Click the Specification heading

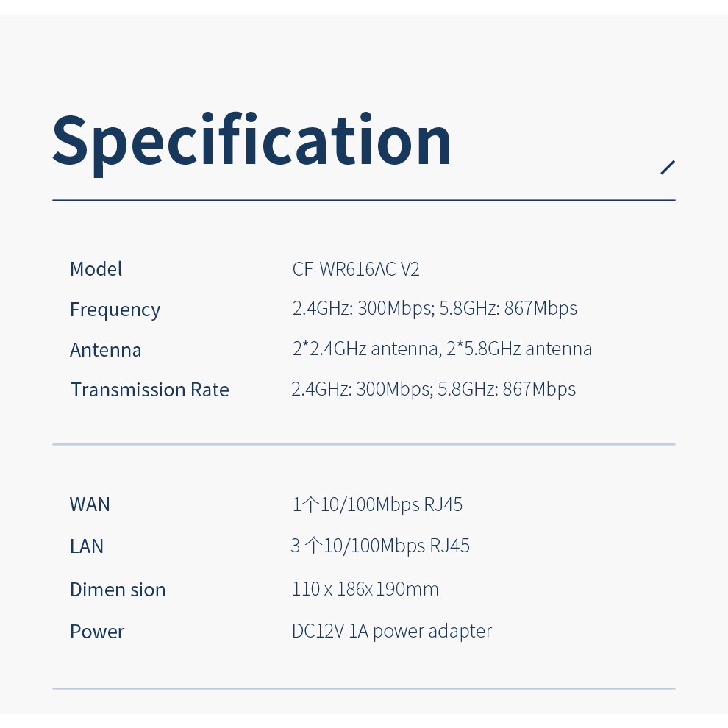[251, 141]
